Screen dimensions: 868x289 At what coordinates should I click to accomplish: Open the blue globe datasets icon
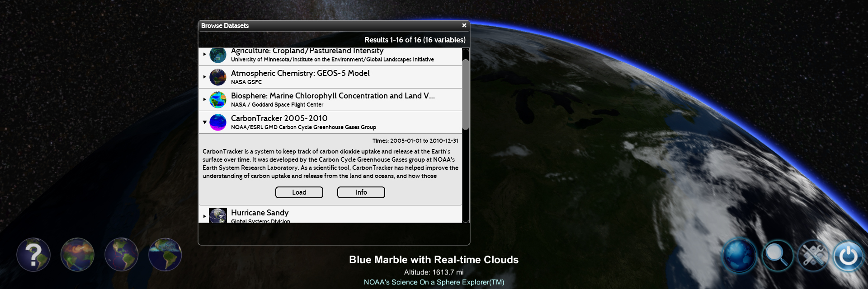click(x=740, y=256)
